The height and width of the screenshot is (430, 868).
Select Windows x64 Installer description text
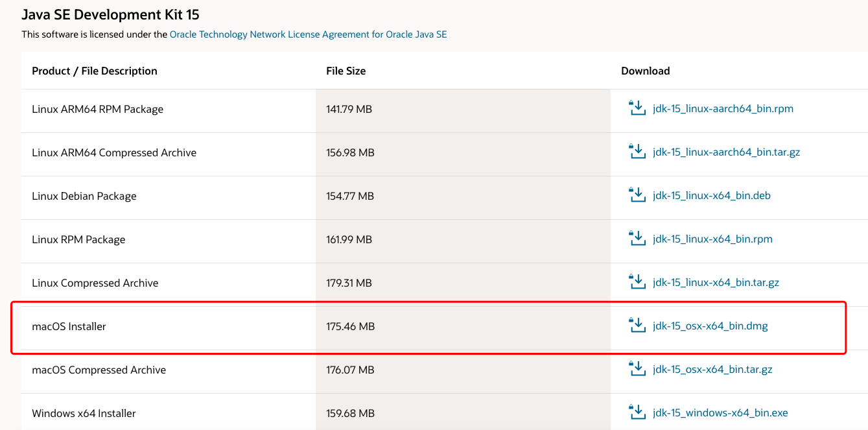click(x=84, y=413)
